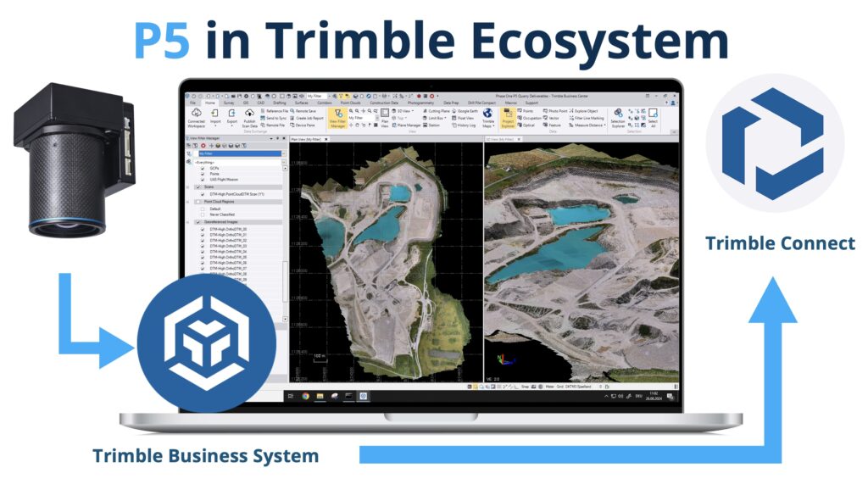Collapse the Point Cloud Regions group

[x=188, y=202]
